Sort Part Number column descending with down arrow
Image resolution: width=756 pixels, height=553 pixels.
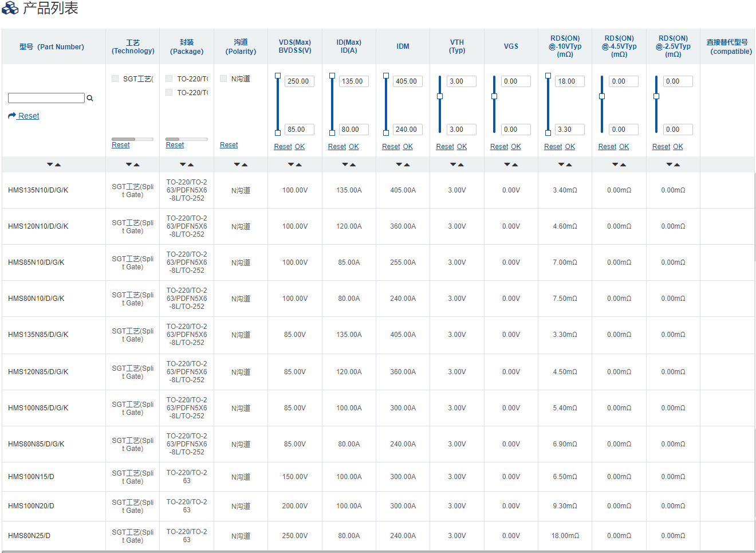pyautogui.click(x=50, y=164)
